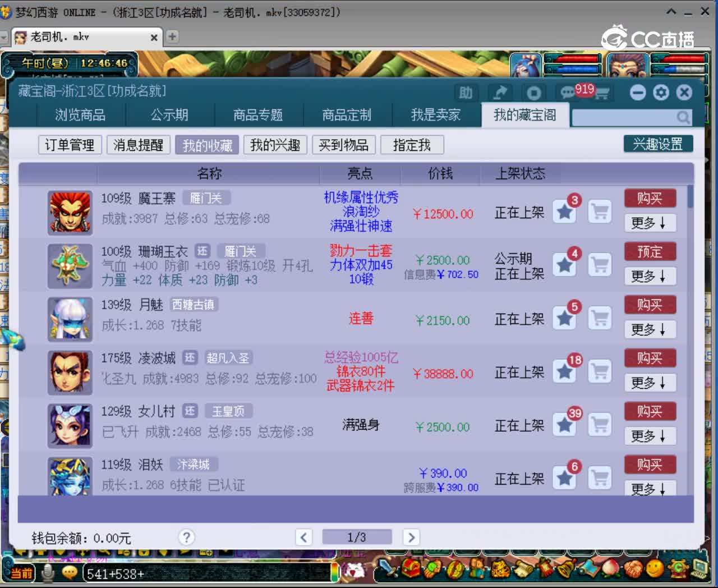Screen dimensions: 718x588
Task: Toggle favorite star on 珊瑚玉衣 row
Action: pos(565,265)
